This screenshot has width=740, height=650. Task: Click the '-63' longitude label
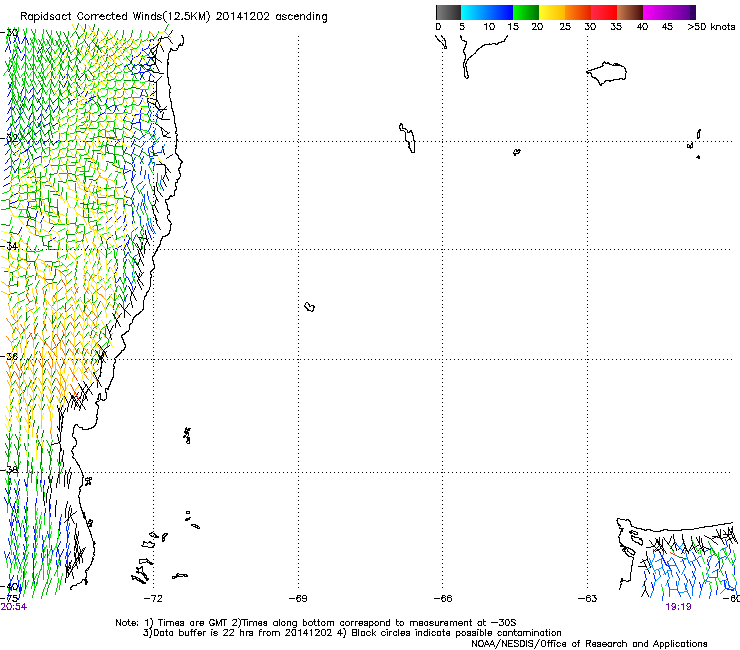click(588, 599)
